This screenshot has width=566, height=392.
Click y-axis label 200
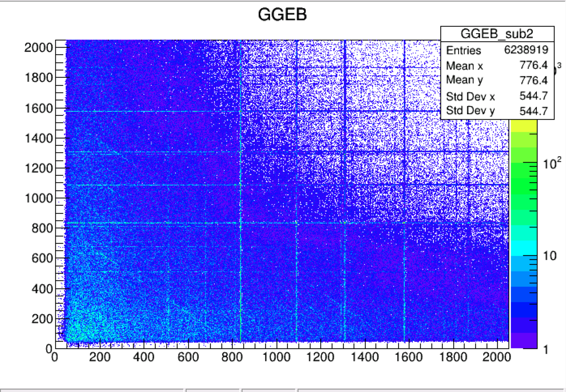42,319
